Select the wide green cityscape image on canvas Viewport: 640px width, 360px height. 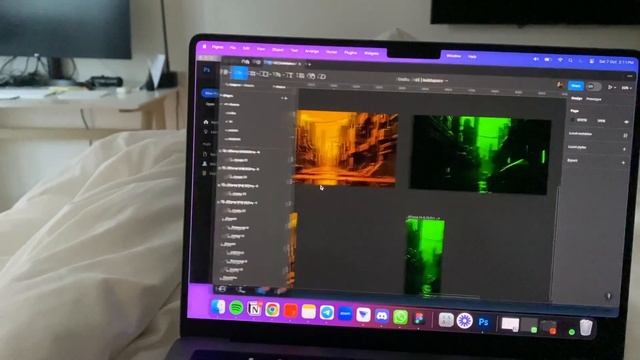pos(480,154)
